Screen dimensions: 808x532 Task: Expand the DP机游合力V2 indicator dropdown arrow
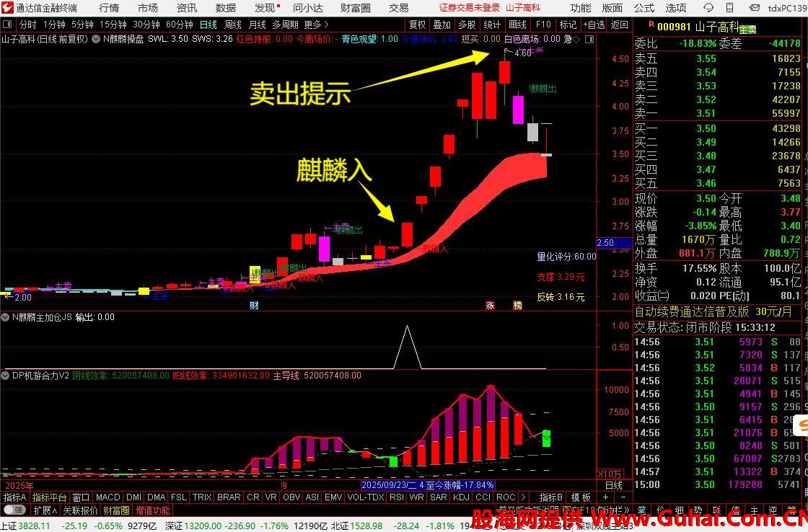tap(5, 376)
